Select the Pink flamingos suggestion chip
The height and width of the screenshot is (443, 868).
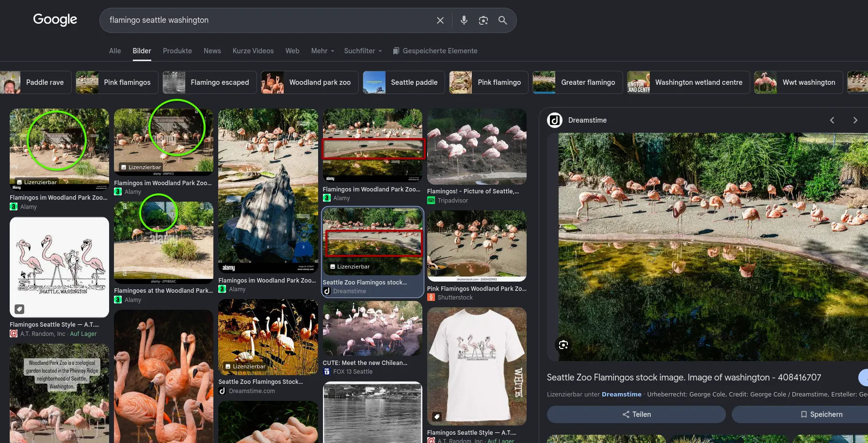pos(117,82)
